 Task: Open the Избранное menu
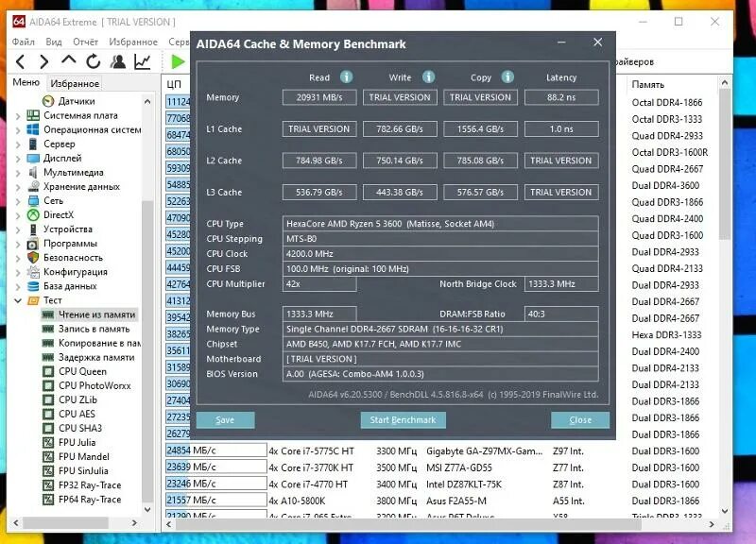(x=133, y=42)
